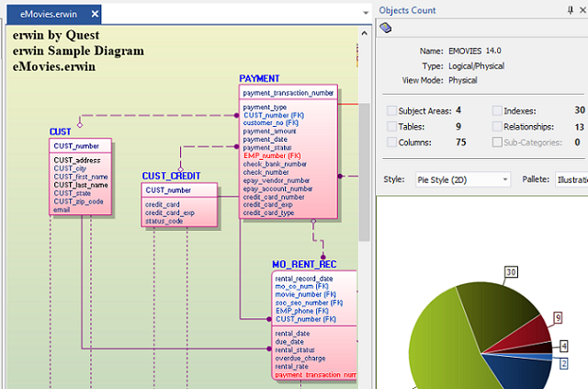The width and height of the screenshot is (588, 389).
Task: Click email column in CUST table
Action: pos(62,210)
